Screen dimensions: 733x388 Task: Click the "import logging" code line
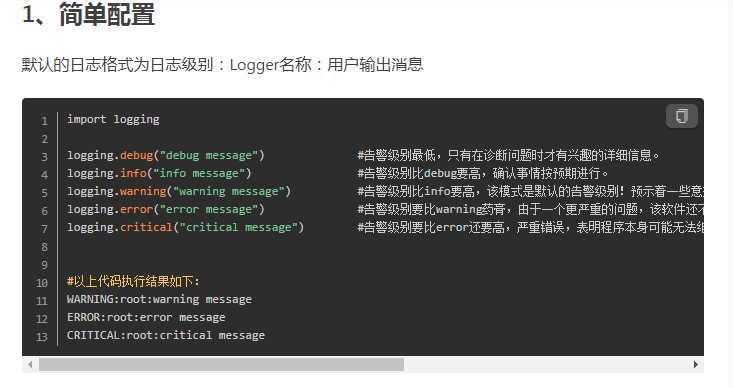113,120
